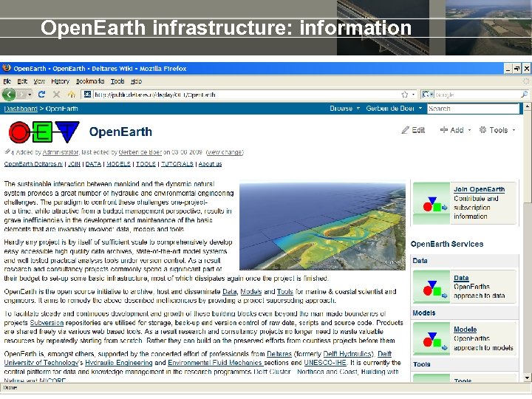Screen dimensions: 532x399
Task: Reload the page with the refresh icon
Action: [41, 95]
